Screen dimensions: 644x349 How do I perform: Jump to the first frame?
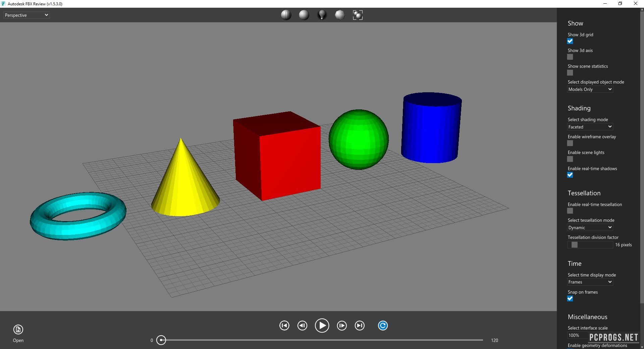point(284,326)
